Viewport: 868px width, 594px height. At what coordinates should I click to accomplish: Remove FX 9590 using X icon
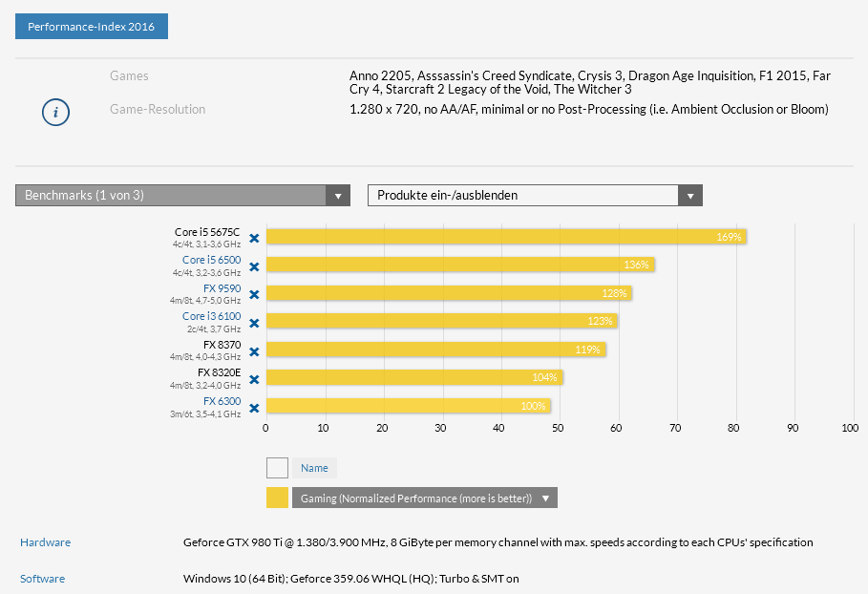click(254, 294)
